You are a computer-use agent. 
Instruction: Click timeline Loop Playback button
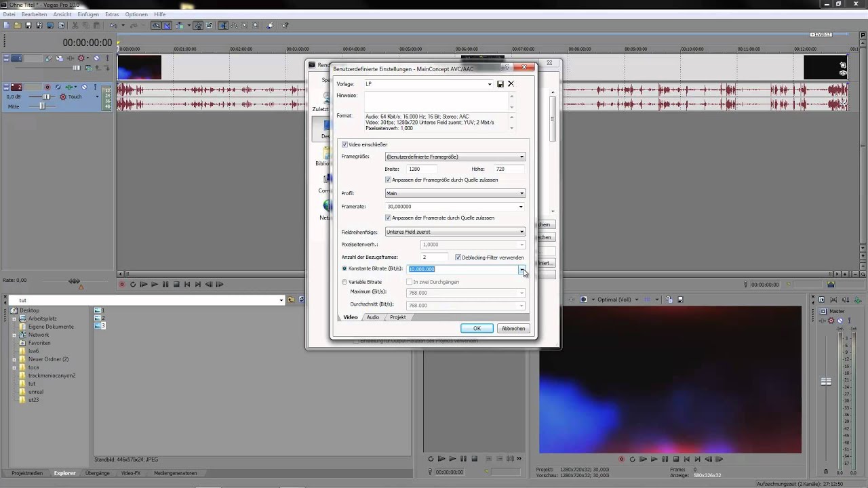tap(133, 284)
